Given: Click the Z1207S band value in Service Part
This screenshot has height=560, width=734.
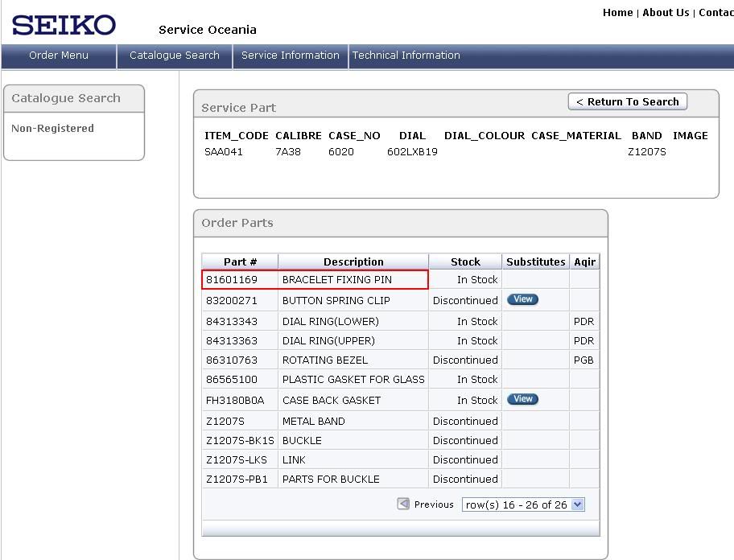Looking at the screenshot, I should (x=647, y=151).
